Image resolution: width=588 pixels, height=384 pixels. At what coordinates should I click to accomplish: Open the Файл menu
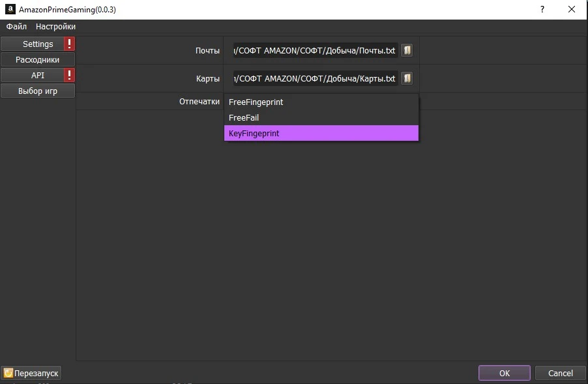coord(16,27)
